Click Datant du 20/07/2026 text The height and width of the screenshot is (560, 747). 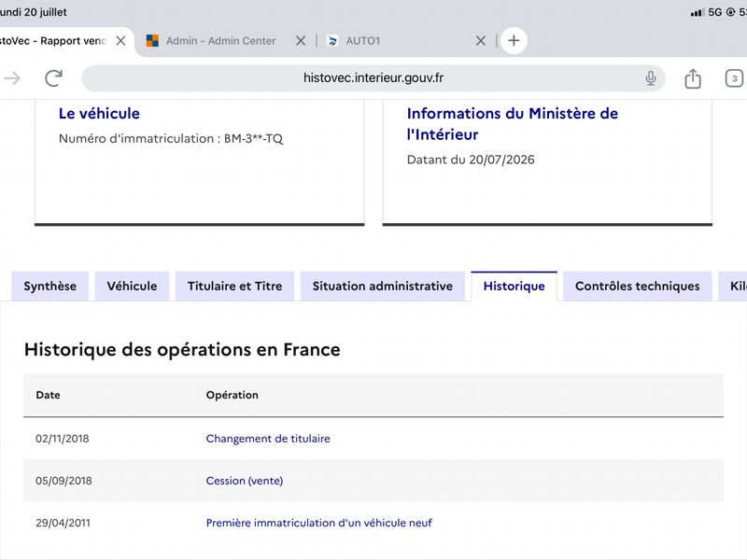471,160
